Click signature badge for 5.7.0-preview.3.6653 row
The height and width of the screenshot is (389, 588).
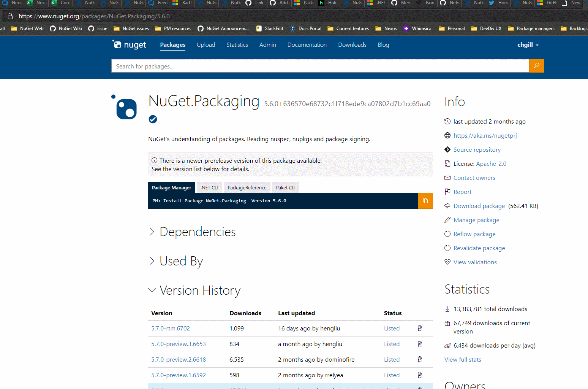coord(420,344)
